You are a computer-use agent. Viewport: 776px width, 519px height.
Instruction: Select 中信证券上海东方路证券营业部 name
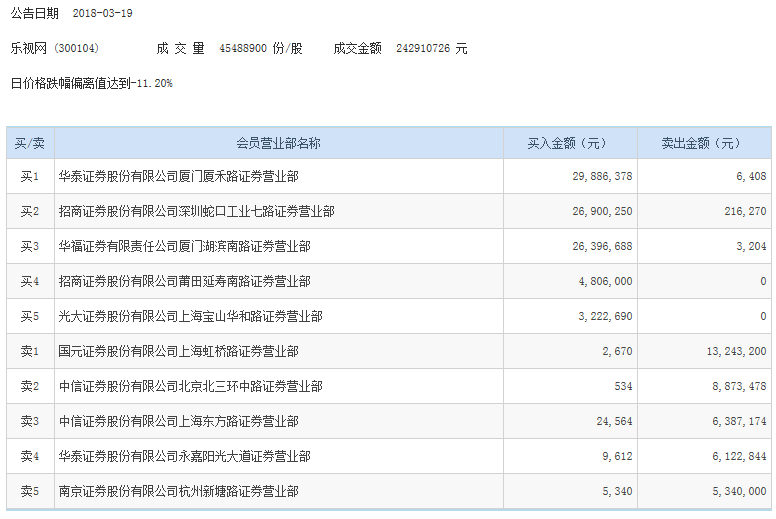(x=179, y=422)
